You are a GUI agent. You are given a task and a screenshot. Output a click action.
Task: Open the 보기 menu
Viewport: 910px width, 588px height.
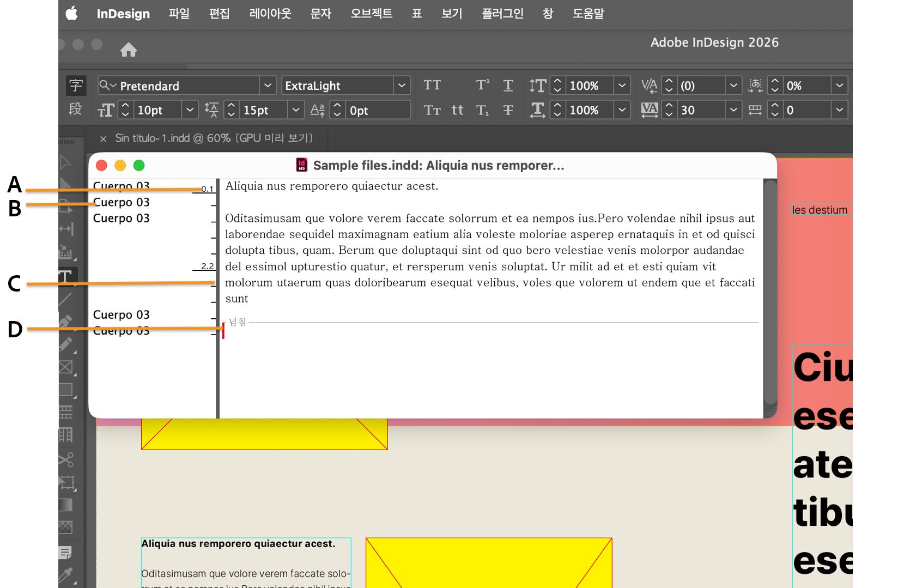[x=452, y=14]
